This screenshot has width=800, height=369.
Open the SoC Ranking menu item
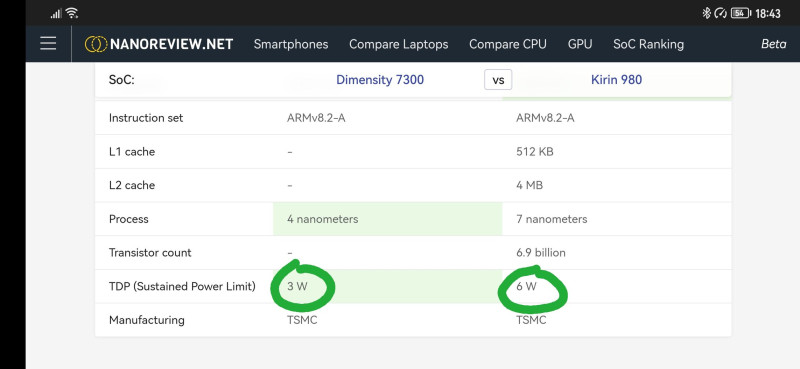click(x=648, y=44)
